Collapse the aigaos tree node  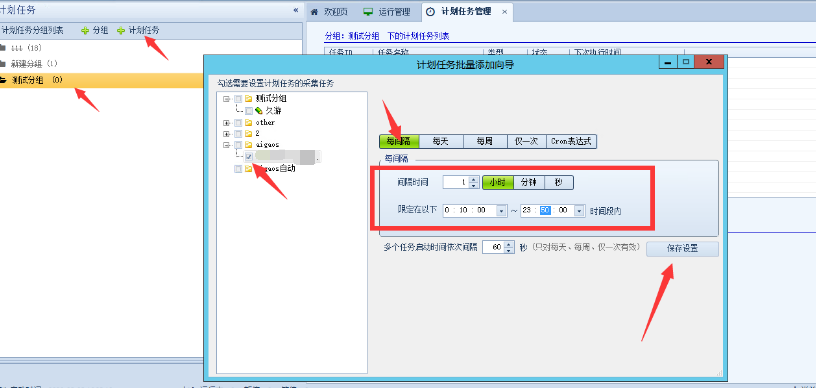(x=226, y=145)
